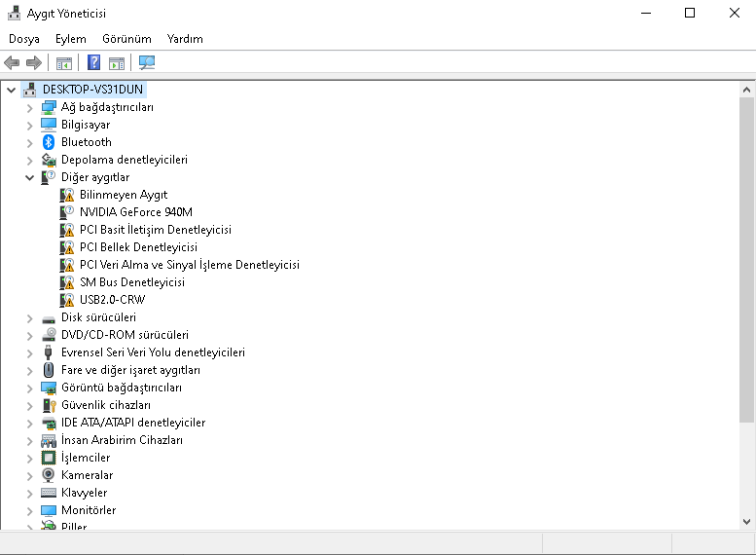Collapse the Diğer aygıtlar category

coord(30,177)
